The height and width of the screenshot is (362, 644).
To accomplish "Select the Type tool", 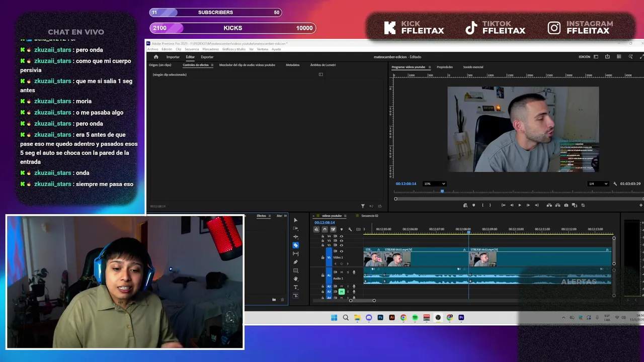I will click(296, 287).
